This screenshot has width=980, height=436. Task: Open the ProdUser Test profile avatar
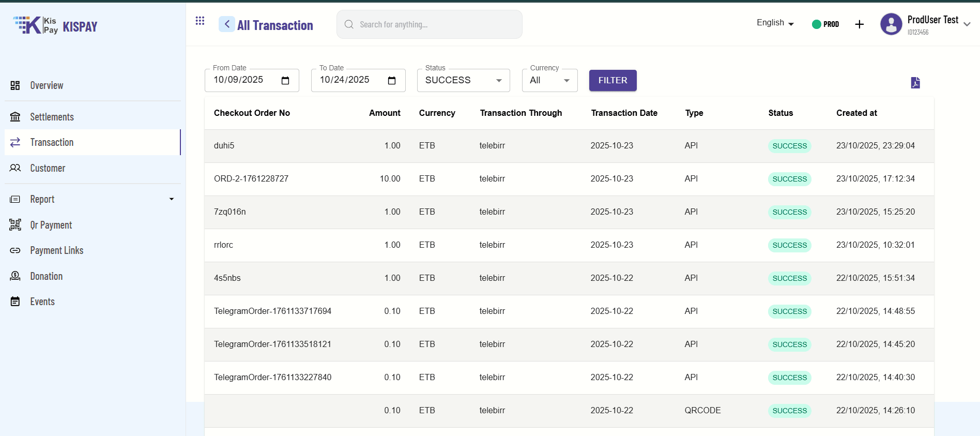coord(891,24)
